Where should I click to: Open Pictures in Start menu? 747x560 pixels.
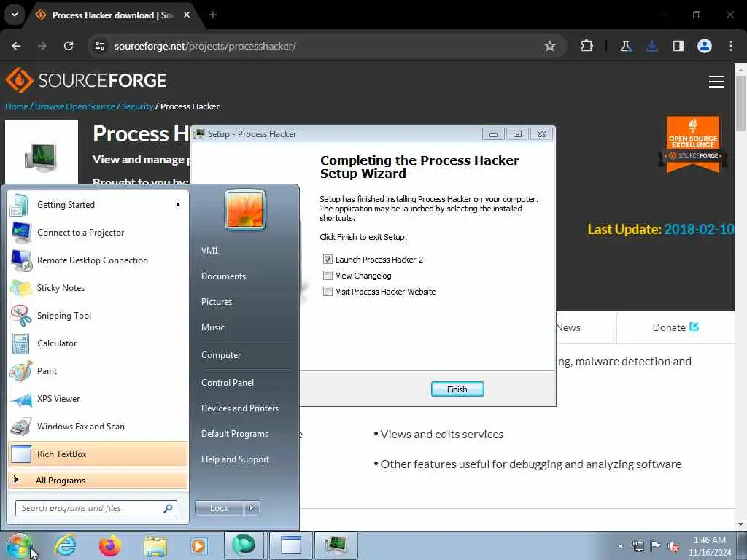coord(217,302)
